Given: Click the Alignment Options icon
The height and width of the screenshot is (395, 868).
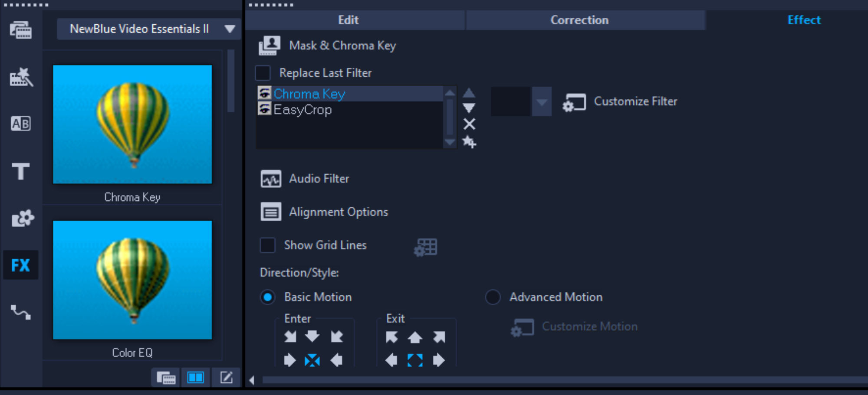Looking at the screenshot, I should pos(271,212).
